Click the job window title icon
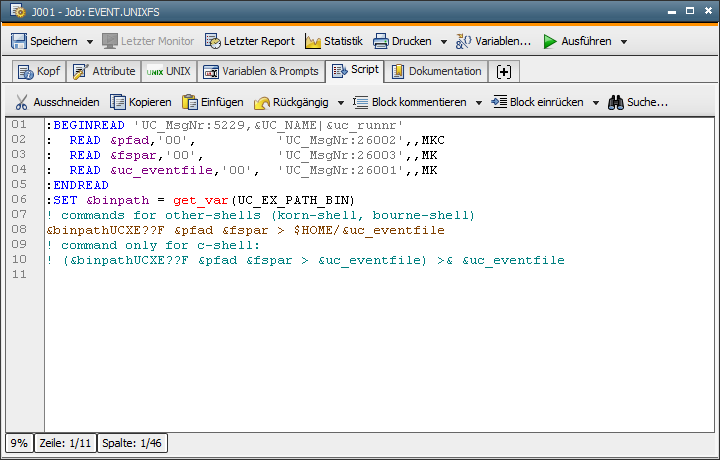Screen dimensions: 720x460 (18, 11)
